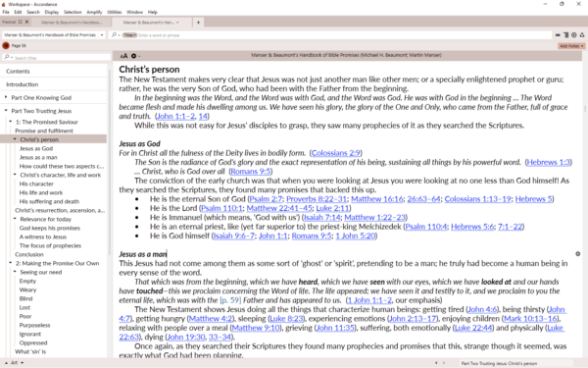Image resolution: width=588 pixels, height=368 pixels.
Task: Open the Add Notes dropdown
Action: click(571, 46)
